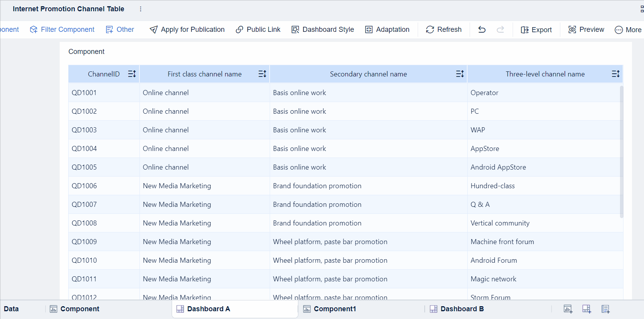Switch to the Data tab

click(11, 309)
